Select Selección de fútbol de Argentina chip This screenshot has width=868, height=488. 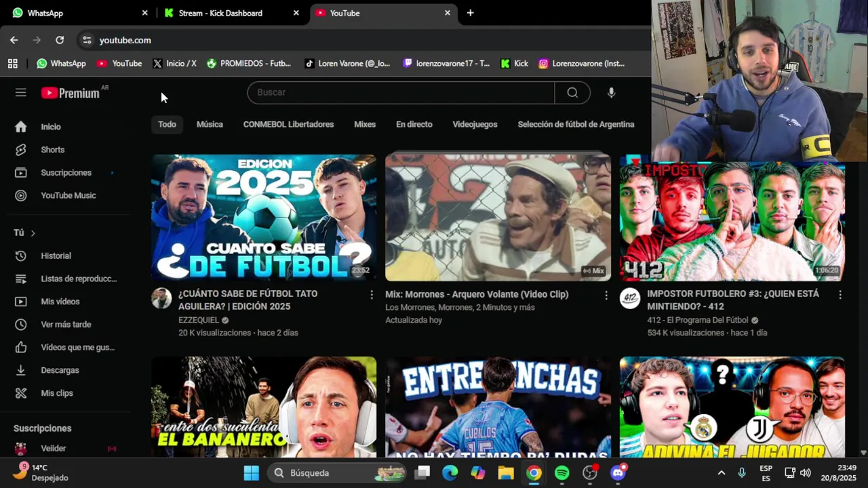(576, 124)
